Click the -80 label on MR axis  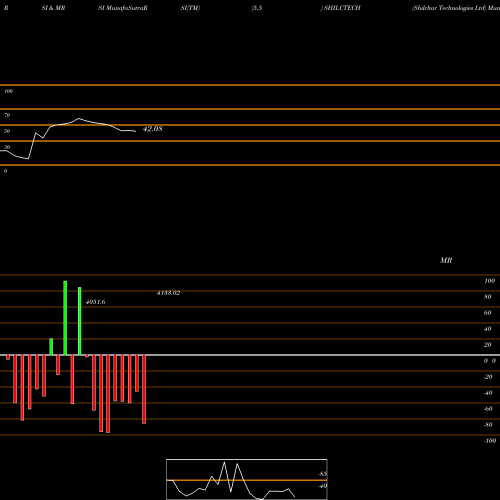click(x=488, y=425)
